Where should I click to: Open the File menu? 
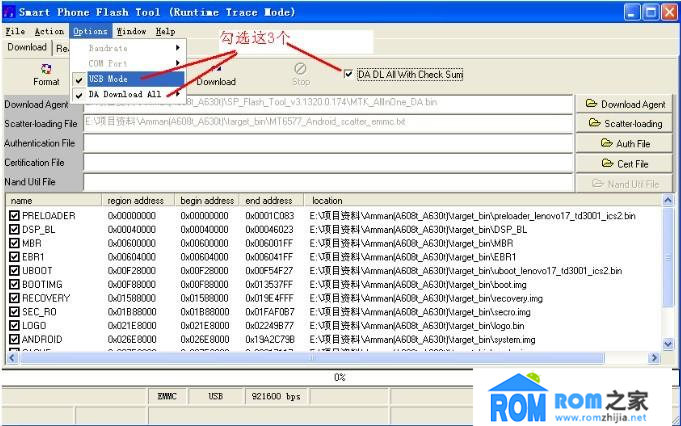point(15,31)
